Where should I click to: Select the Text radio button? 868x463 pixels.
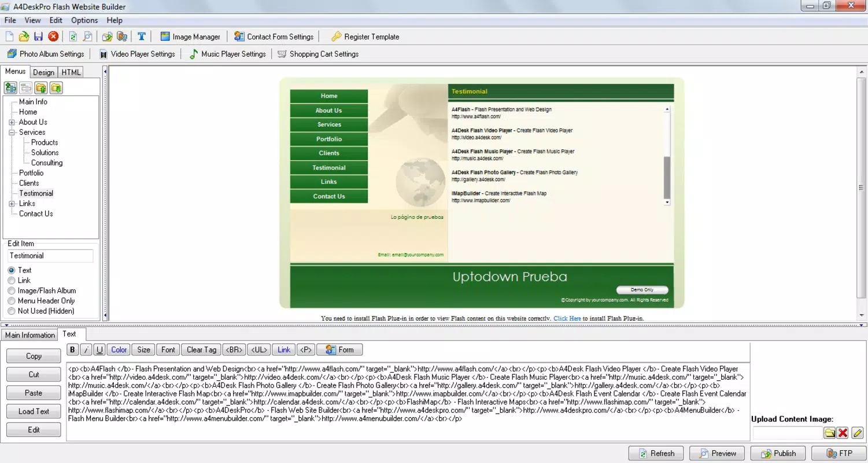click(x=12, y=270)
